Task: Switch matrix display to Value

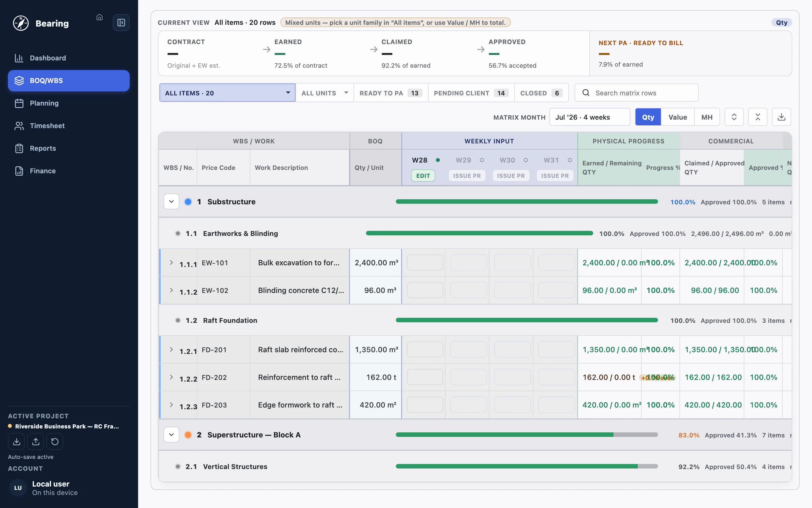Action: 678,117
